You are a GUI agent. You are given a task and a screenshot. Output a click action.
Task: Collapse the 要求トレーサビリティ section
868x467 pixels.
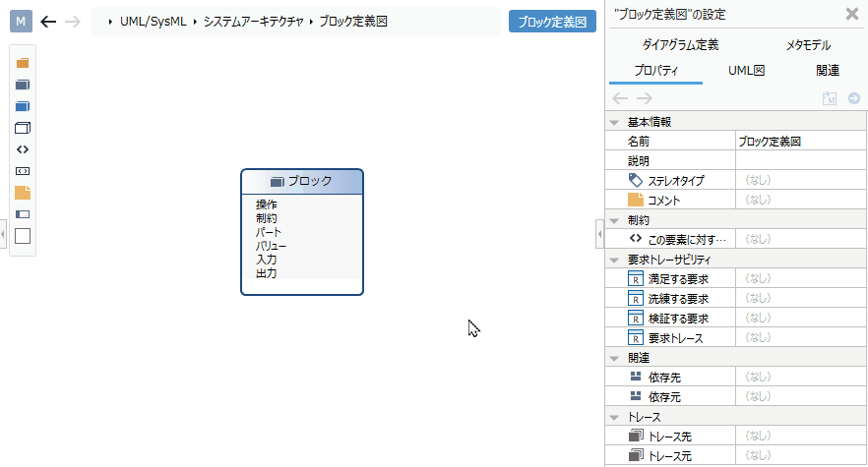(x=614, y=261)
